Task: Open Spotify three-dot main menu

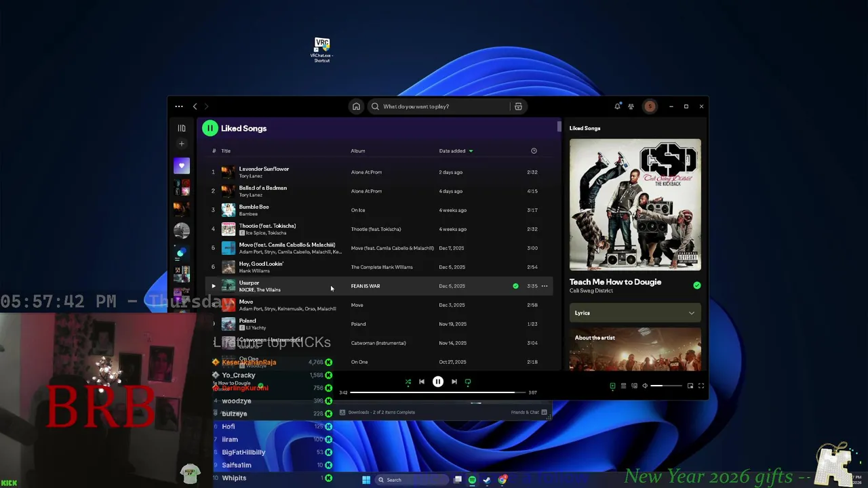Action: 179,106
